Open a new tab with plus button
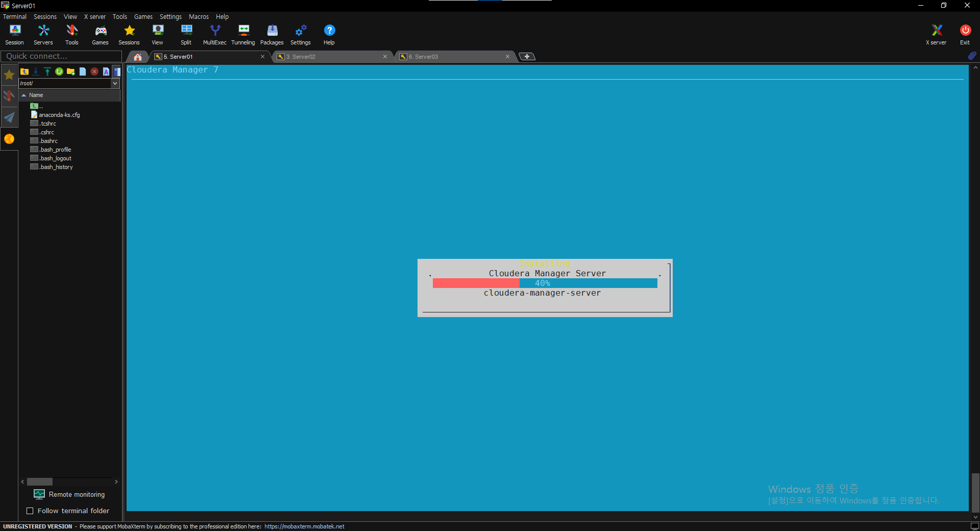 527,57
